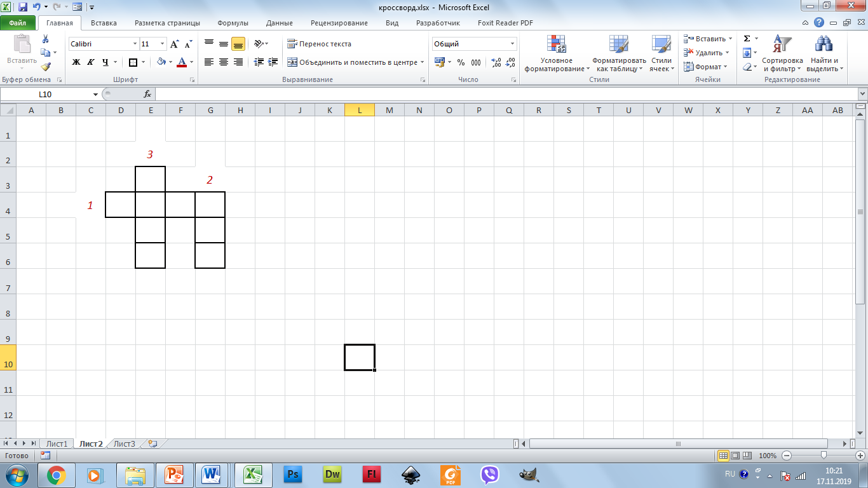Toggle Italic (К) formatting

point(91,62)
